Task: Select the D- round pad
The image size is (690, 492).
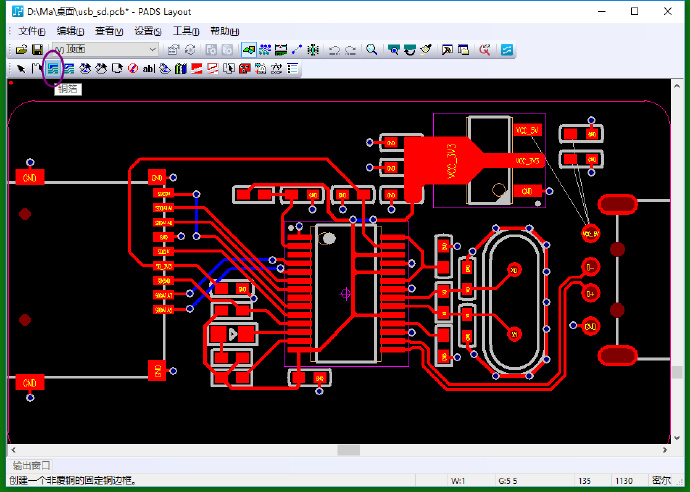Action: [x=590, y=267]
